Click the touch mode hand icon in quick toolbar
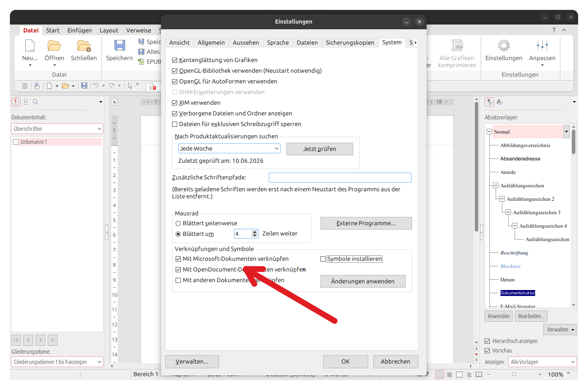This screenshot has width=588, height=390. [37, 86]
